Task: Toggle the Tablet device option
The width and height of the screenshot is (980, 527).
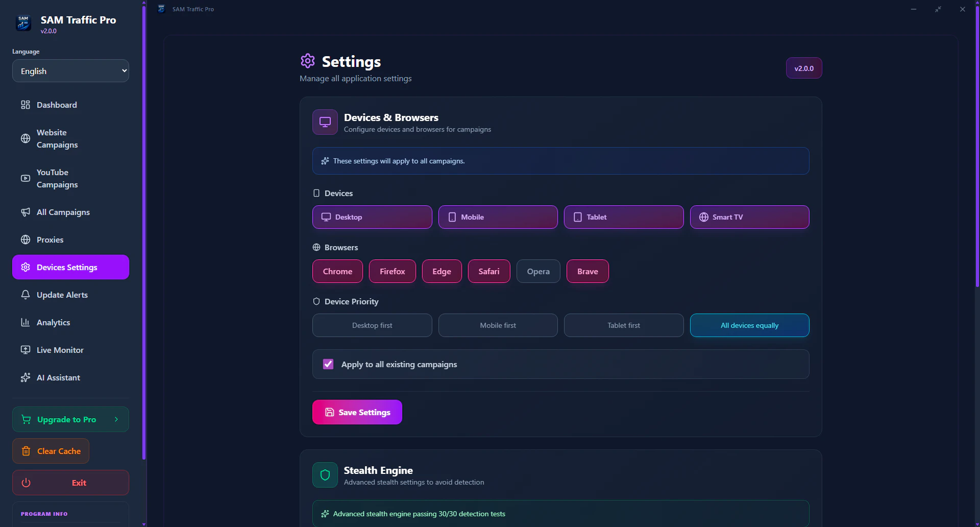Action: point(624,217)
